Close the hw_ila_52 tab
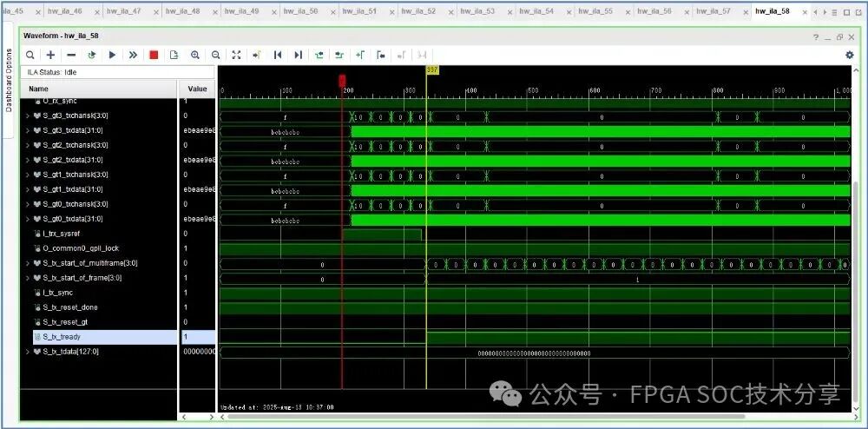Viewport: 868px width, 429px height. 451,11
